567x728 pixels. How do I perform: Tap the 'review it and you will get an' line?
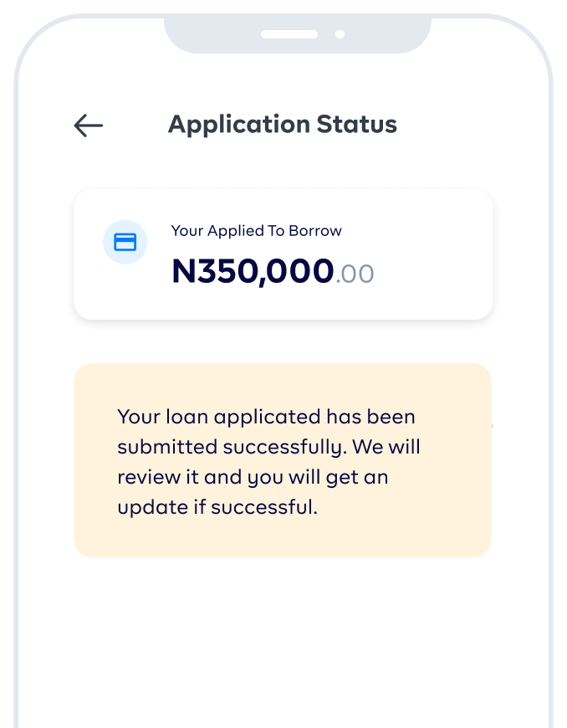point(253,477)
